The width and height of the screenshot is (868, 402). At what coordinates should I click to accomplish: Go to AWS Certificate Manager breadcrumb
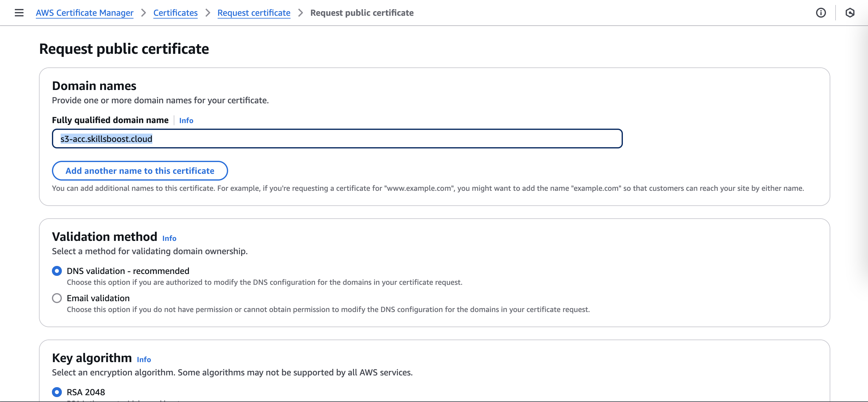(85, 13)
